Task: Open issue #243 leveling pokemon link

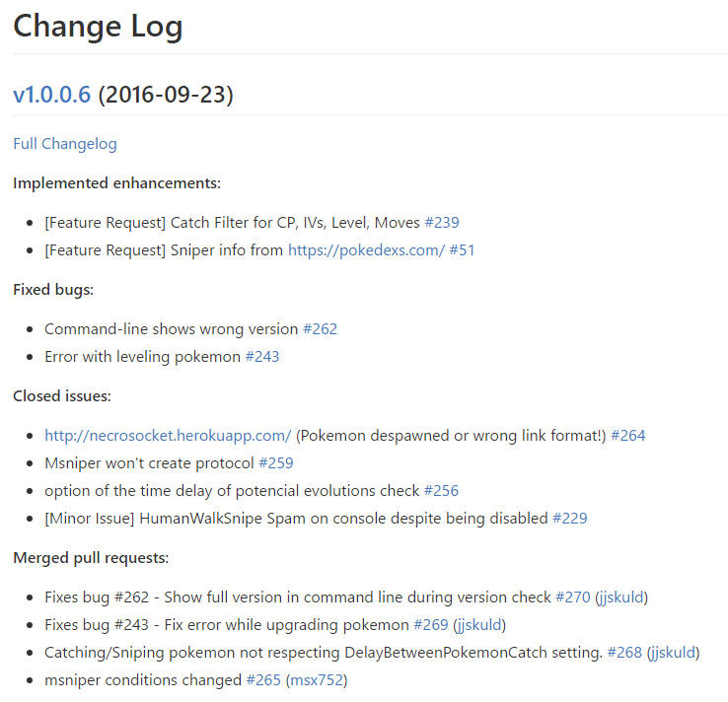Action: click(x=262, y=357)
